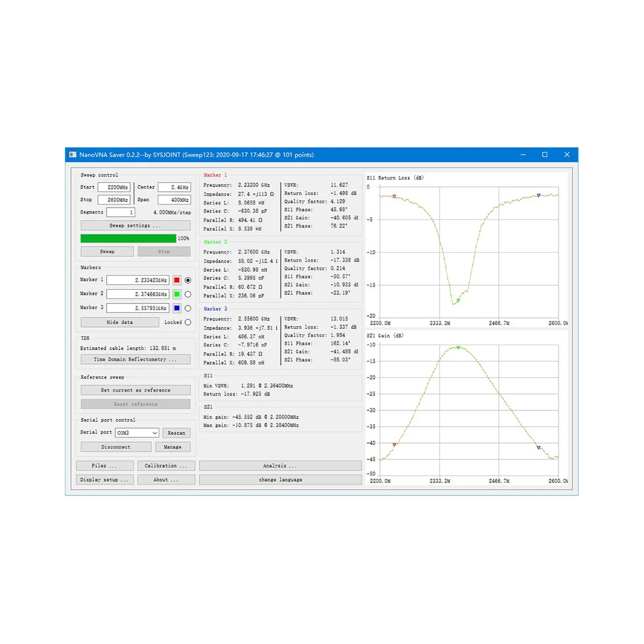Screen dimensions: 644x644
Task: Toggle the Locked radio option
Action: point(188,322)
